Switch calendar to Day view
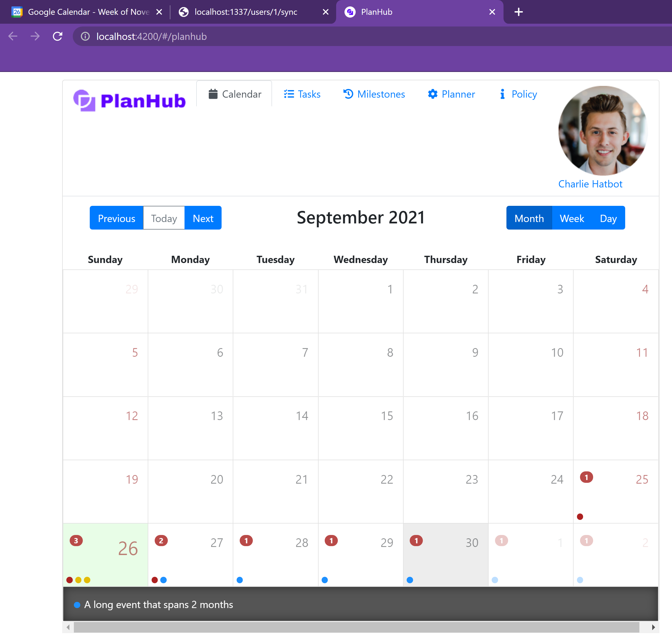Viewport: 672px width, 639px height. coord(608,218)
